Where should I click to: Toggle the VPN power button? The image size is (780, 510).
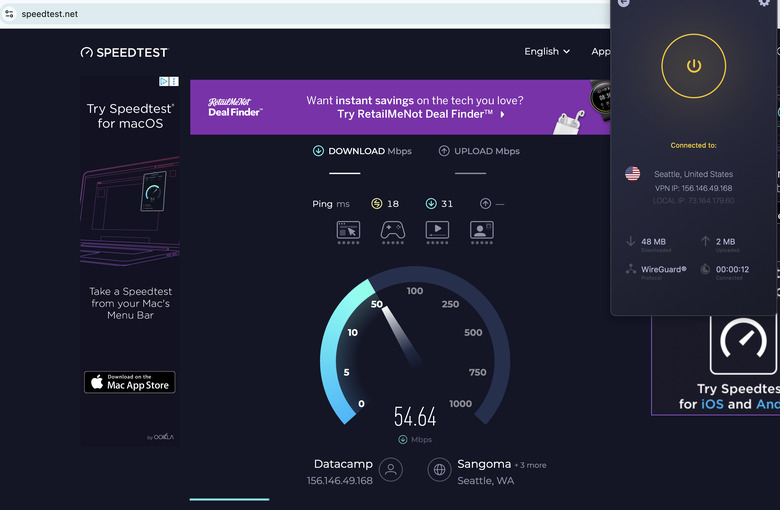[x=693, y=66]
